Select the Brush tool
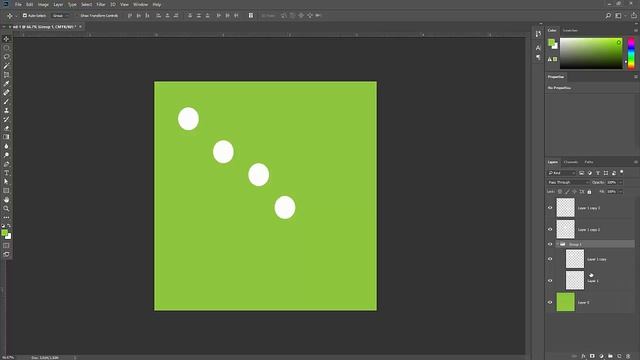This screenshot has height=360, width=640. [6, 102]
